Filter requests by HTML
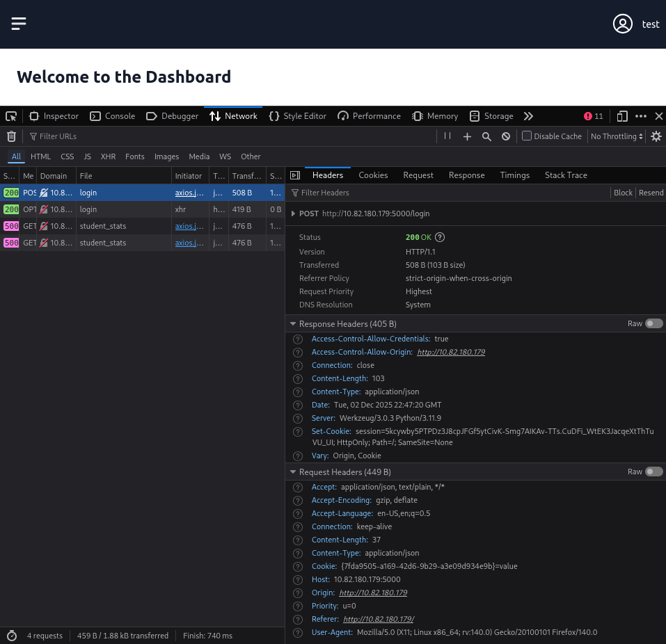The image size is (666, 644). click(x=40, y=156)
